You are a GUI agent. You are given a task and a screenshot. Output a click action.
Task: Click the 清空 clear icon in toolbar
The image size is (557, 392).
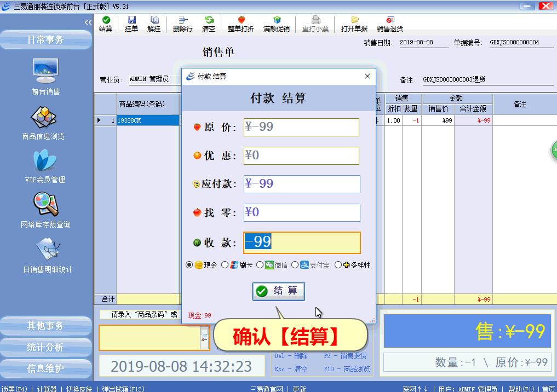(x=209, y=24)
